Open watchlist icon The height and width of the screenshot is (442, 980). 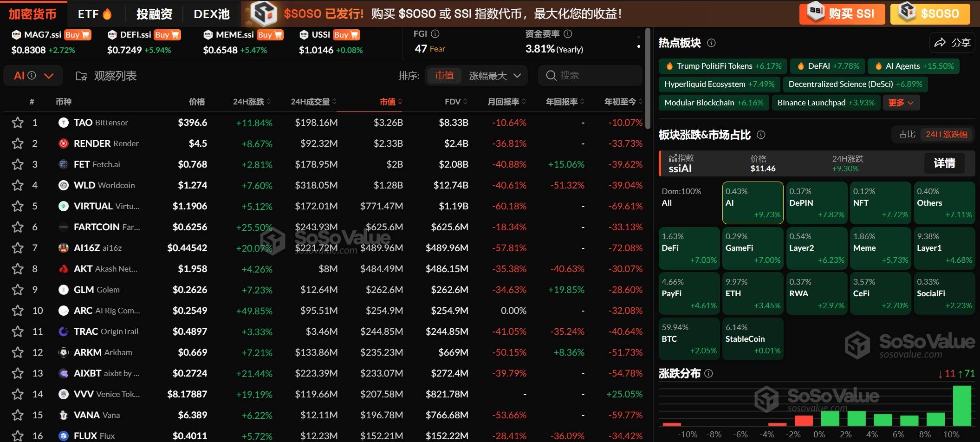pyautogui.click(x=81, y=76)
